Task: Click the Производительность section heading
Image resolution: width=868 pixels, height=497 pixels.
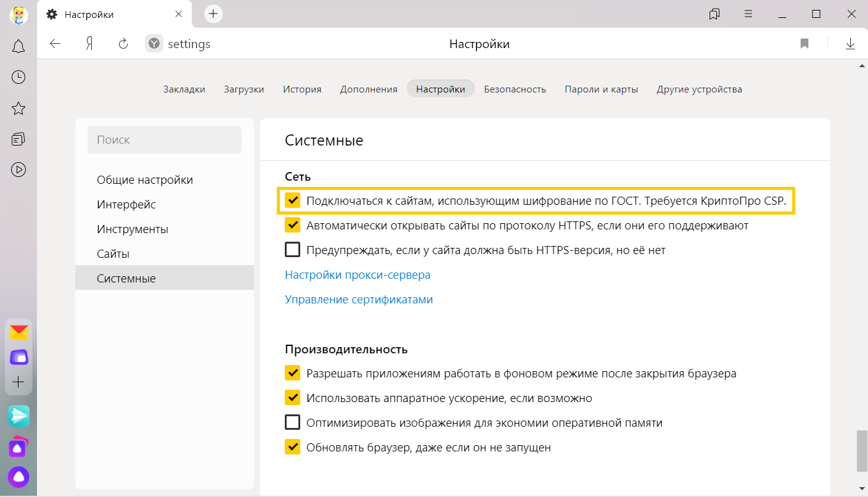Action: coord(346,350)
